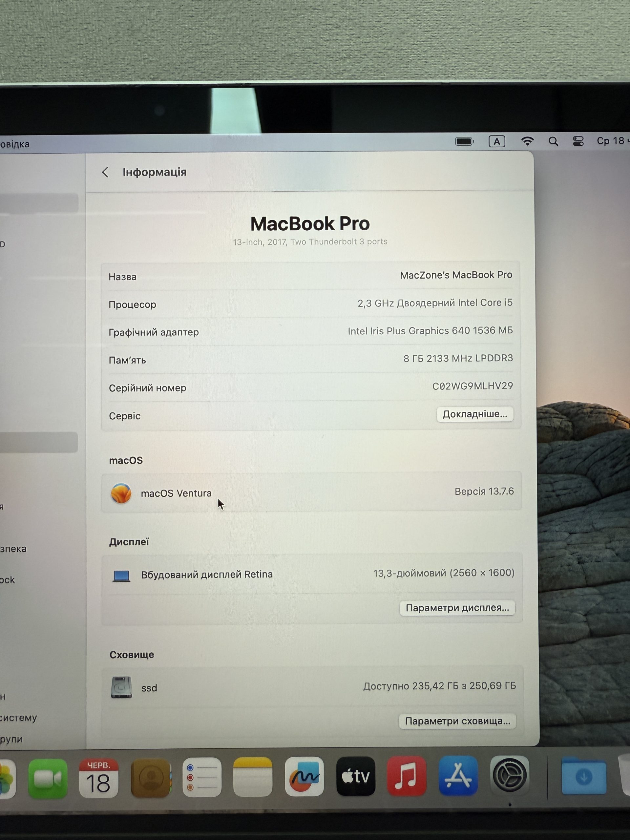Click the MacBook Pro title heading
Viewport: 630px width, 840px height.
point(310,223)
